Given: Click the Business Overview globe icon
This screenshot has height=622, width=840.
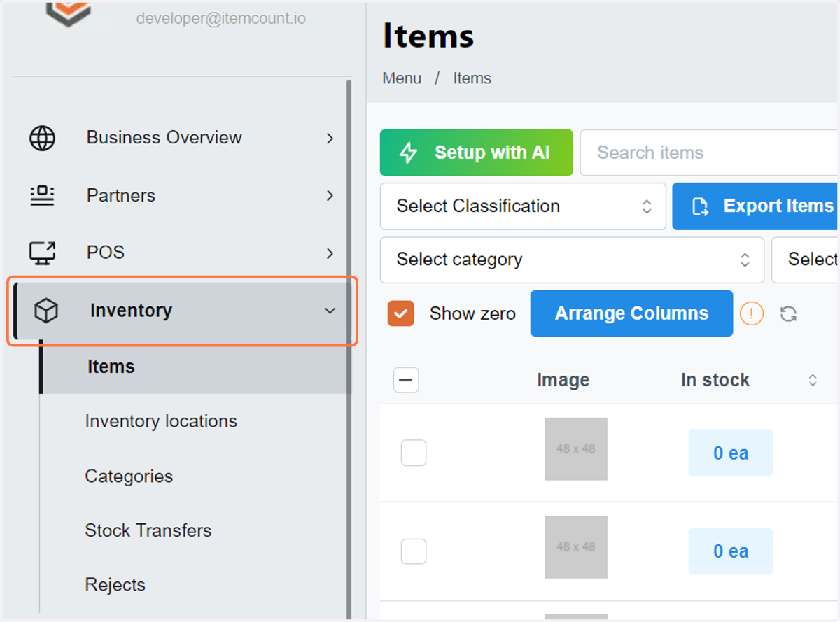Looking at the screenshot, I should click(x=42, y=138).
